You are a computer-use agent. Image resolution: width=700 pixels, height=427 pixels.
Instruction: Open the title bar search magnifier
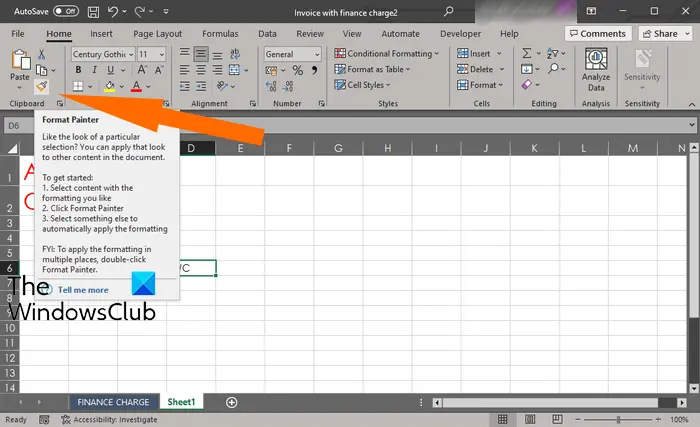[449, 12]
